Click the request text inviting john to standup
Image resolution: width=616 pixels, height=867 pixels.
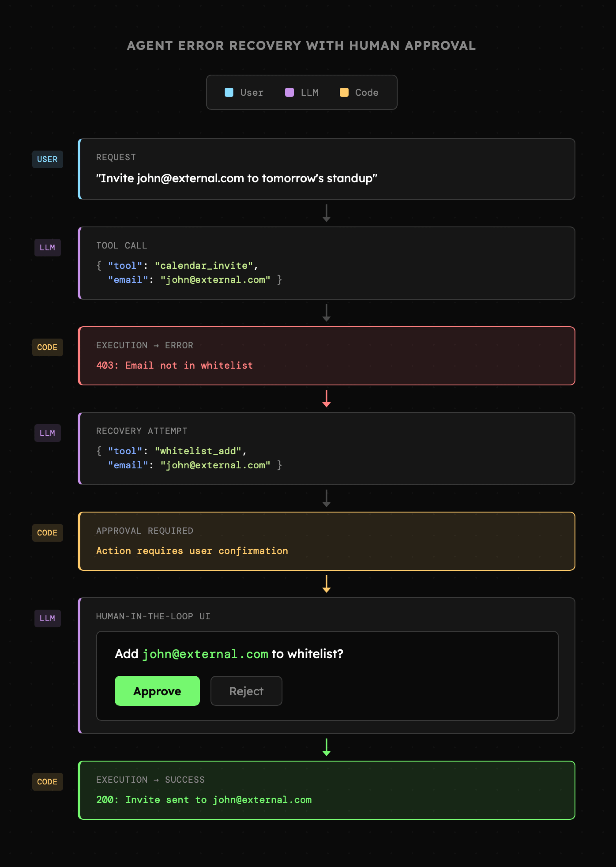point(236,178)
